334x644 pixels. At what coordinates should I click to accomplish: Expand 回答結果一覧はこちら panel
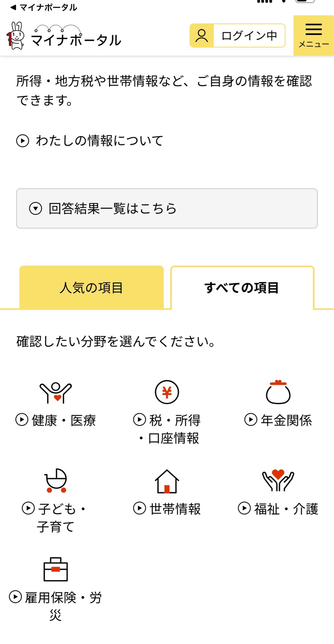click(x=167, y=208)
